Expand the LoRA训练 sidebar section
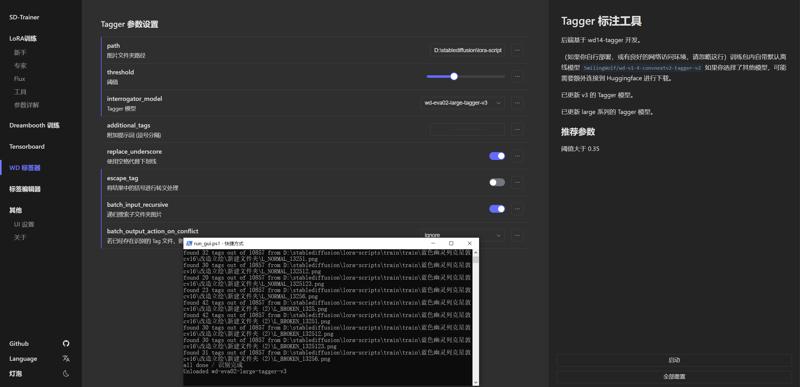This screenshot has width=800, height=387. 22,38
